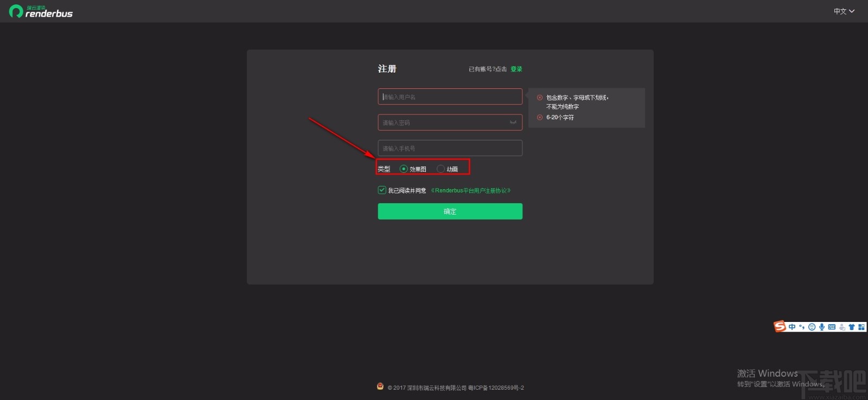The image size is (868, 400).
Task: Click police badge icon in footer
Action: click(x=380, y=386)
